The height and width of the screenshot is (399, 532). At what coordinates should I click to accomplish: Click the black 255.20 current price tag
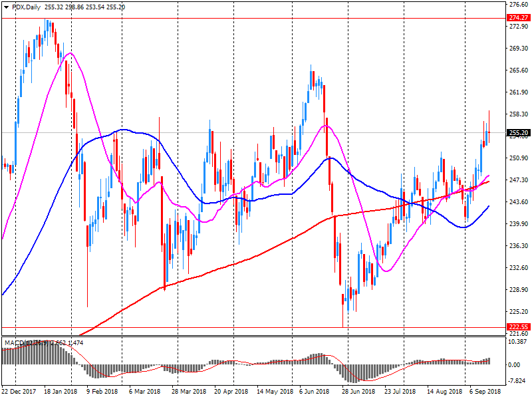click(x=519, y=132)
